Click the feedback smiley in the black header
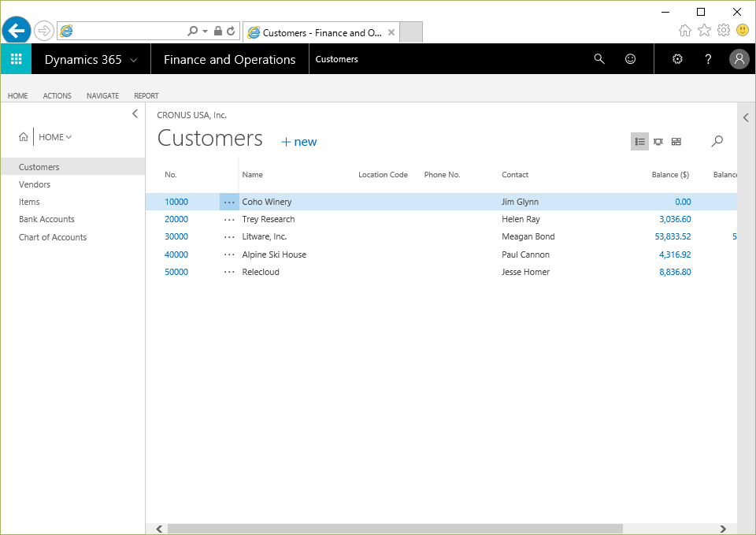The image size is (756, 535). [630, 59]
